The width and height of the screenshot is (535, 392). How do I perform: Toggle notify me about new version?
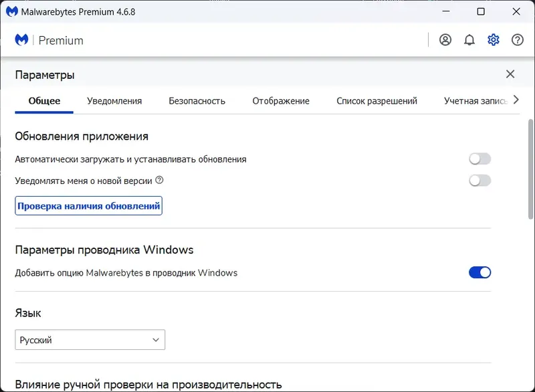tap(480, 181)
